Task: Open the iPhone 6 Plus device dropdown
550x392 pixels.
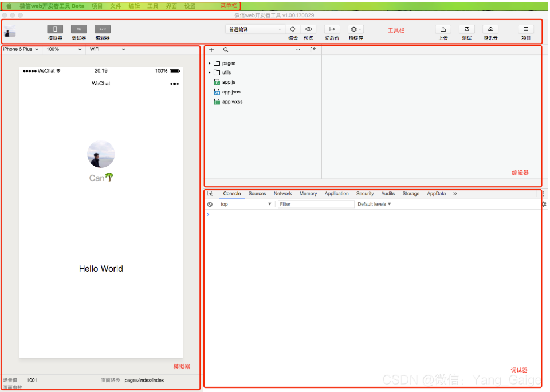Action: click(21, 49)
